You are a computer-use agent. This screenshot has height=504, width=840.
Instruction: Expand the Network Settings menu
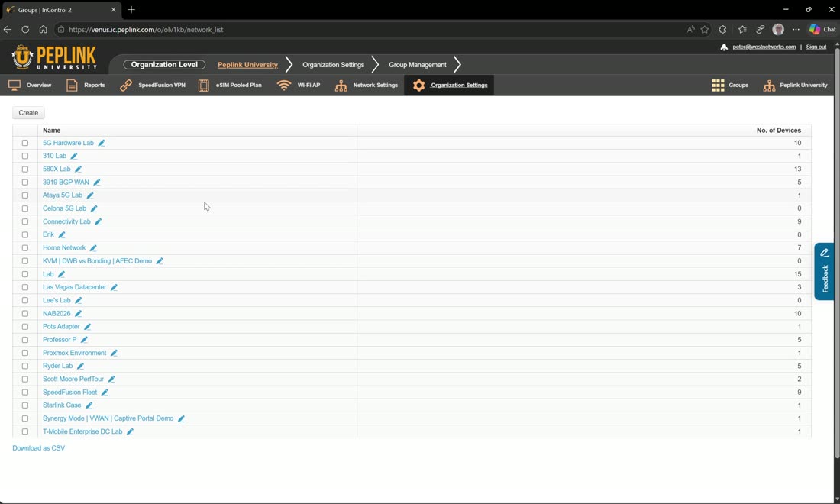click(367, 86)
